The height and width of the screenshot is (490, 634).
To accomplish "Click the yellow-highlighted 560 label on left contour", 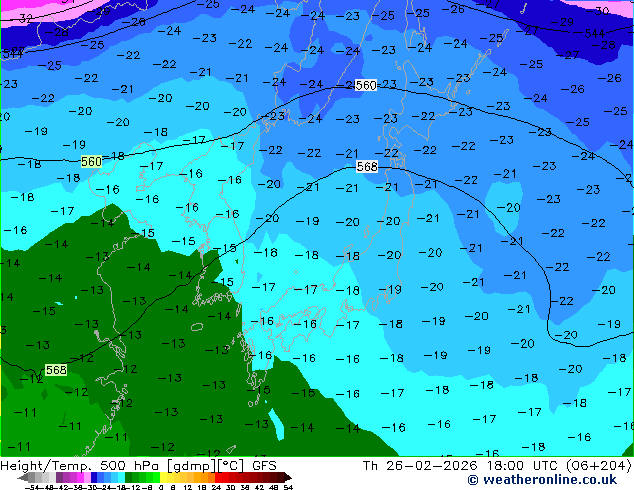I will pyautogui.click(x=91, y=162).
